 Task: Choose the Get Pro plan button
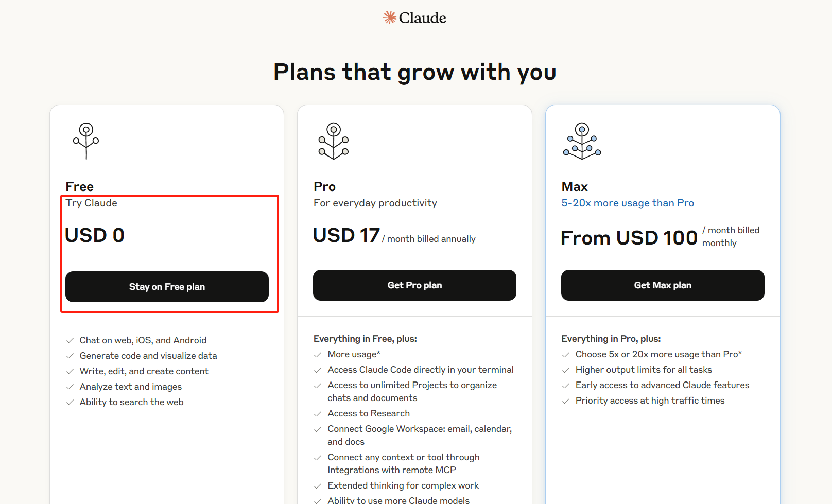pos(414,285)
